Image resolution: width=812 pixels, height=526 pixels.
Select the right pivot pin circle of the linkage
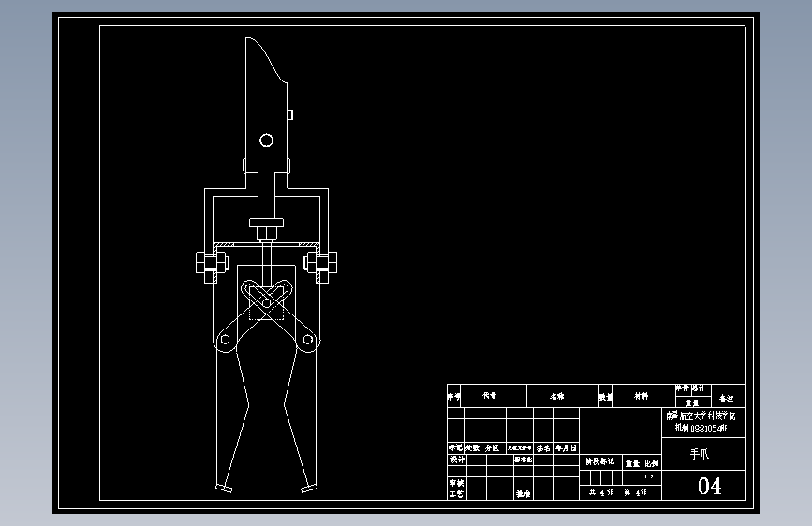click(307, 340)
